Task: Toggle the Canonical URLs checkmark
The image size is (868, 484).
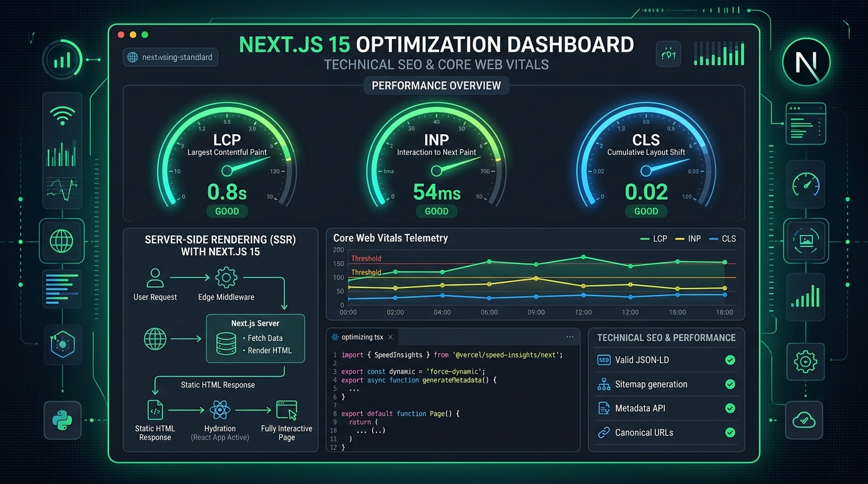Action: point(730,432)
